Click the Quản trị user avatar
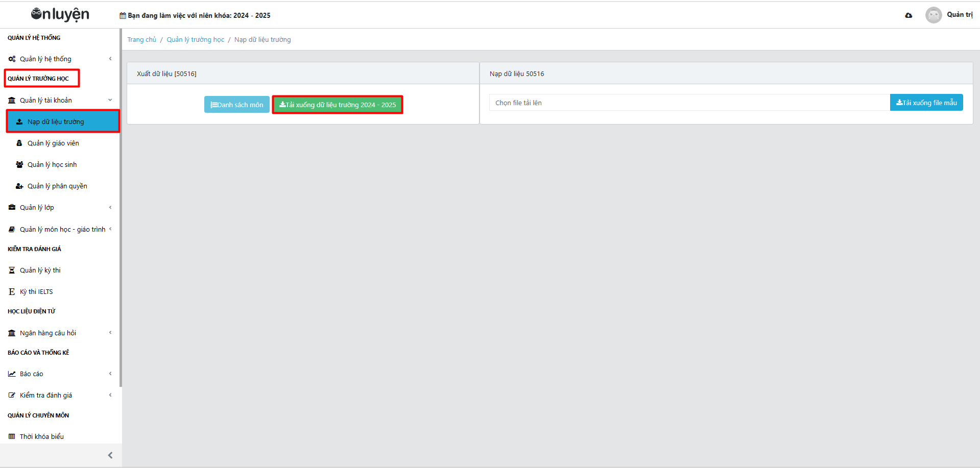This screenshot has width=980, height=468. click(x=933, y=15)
